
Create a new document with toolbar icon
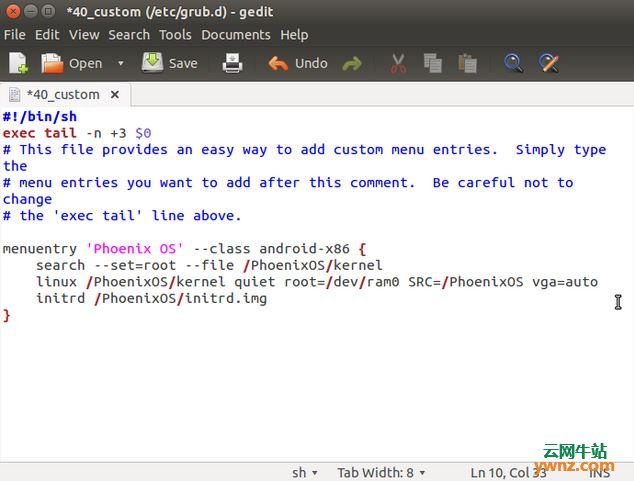tap(18, 63)
